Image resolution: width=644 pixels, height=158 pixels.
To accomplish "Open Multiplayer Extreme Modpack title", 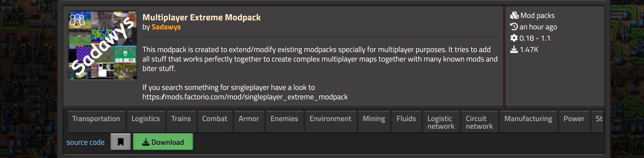I will tap(201, 17).
